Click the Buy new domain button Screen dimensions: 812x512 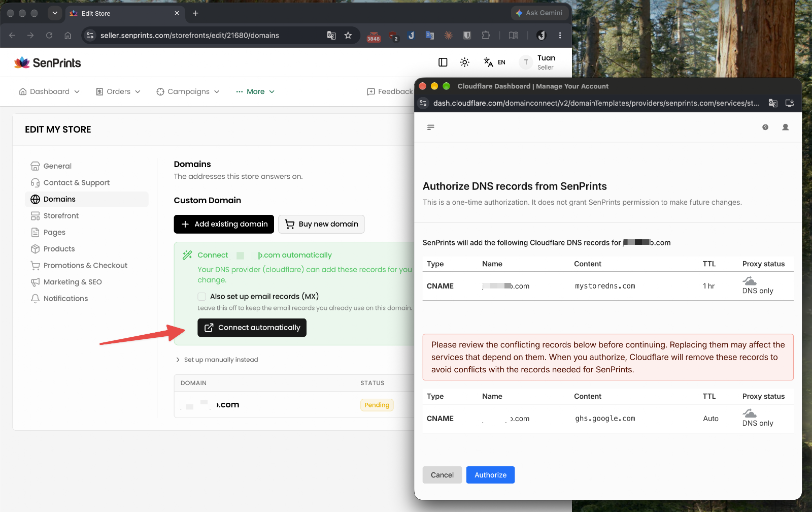[x=321, y=224]
